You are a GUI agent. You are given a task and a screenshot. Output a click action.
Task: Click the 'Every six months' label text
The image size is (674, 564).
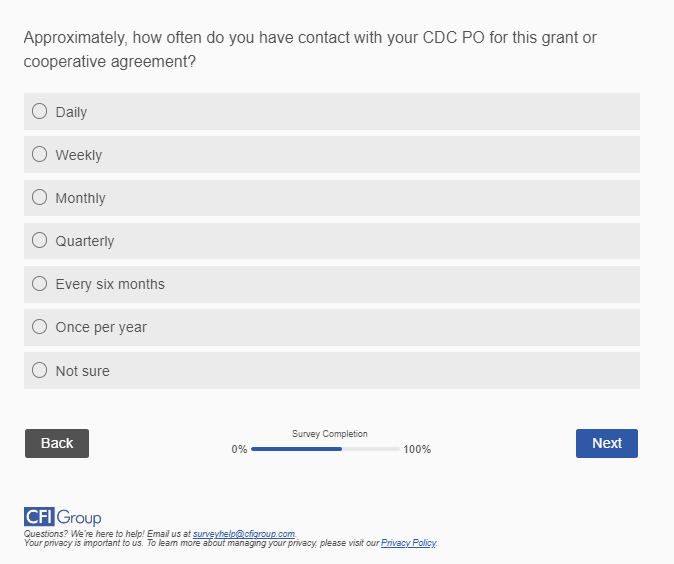click(x=110, y=284)
